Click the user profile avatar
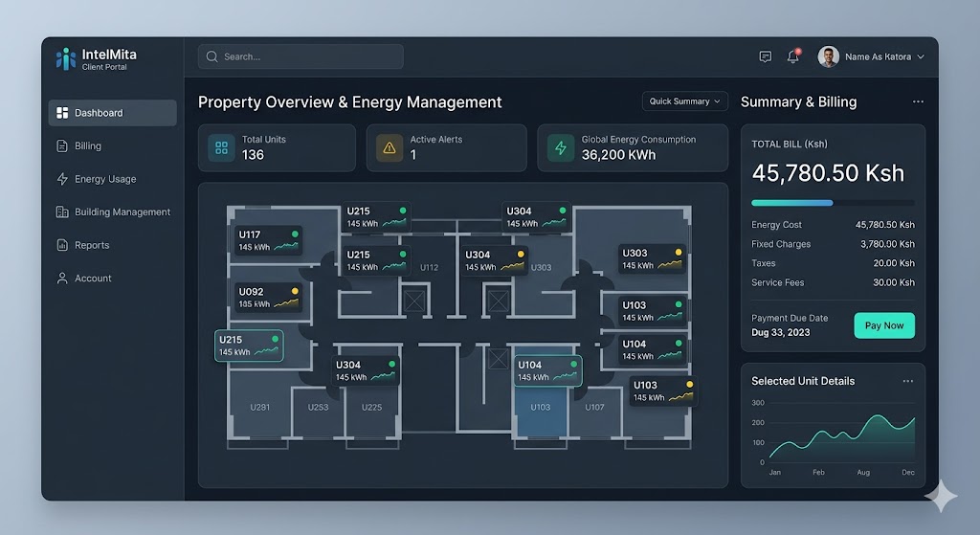 [x=828, y=56]
